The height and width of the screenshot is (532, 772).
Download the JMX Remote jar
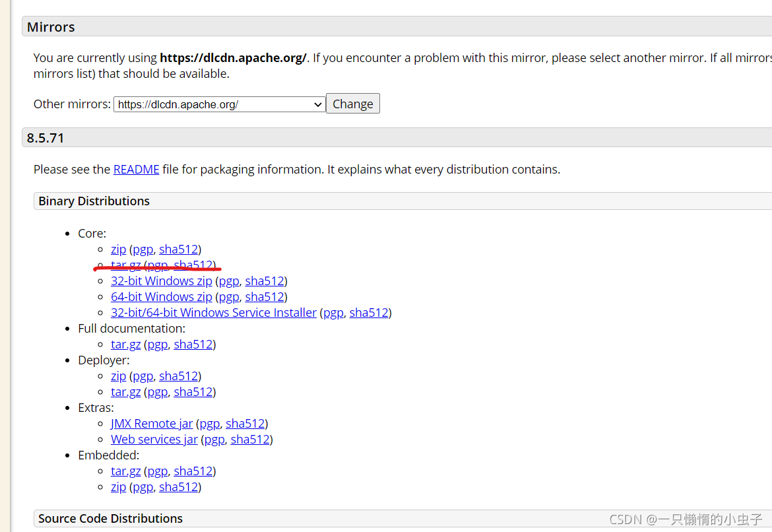[x=152, y=423]
